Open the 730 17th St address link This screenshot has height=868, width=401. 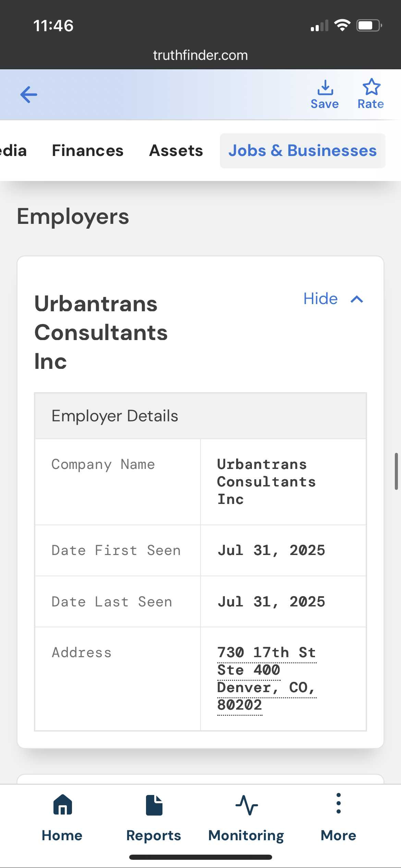(x=266, y=653)
